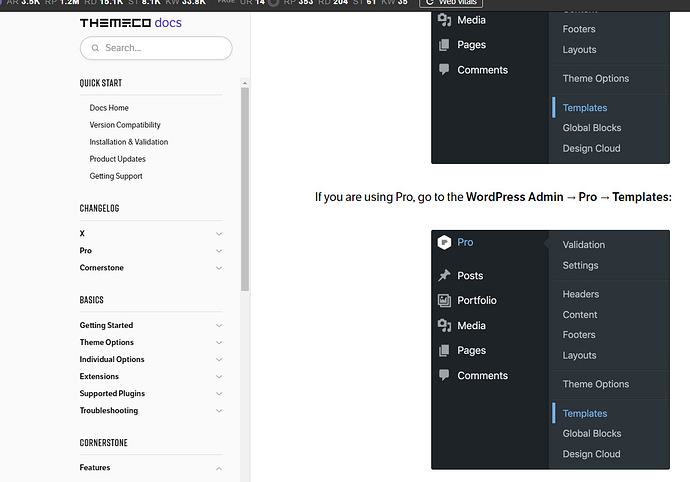Expand the Troubleshooting section
Viewport: 690px width, 482px height.
click(x=219, y=411)
